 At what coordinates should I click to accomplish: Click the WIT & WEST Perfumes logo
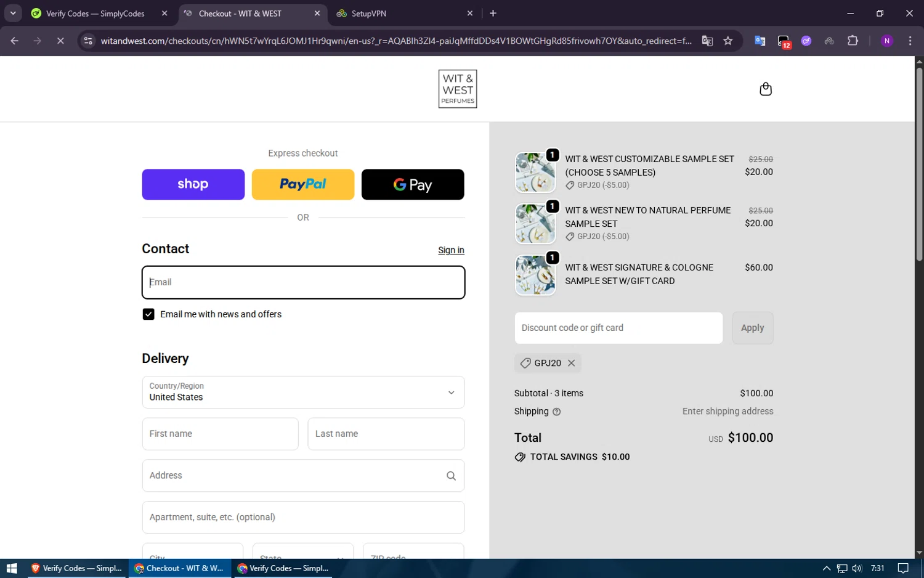click(458, 89)
